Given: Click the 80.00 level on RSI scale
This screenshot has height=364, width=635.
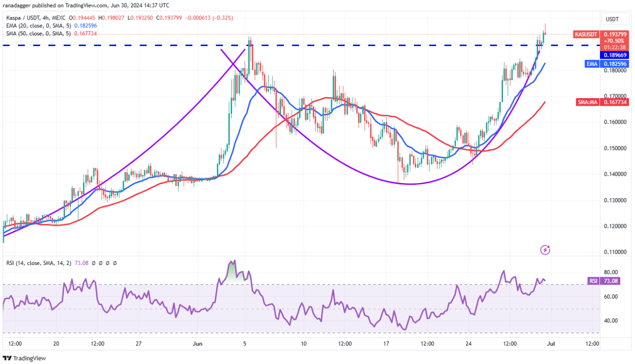Looking at the screenshot, I should tap(611, 272).
